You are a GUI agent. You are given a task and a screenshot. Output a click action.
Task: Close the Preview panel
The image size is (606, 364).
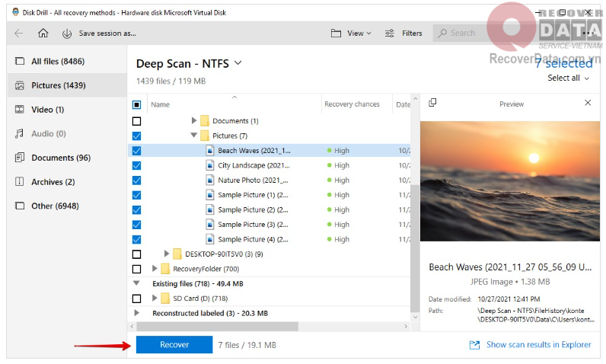588,103
